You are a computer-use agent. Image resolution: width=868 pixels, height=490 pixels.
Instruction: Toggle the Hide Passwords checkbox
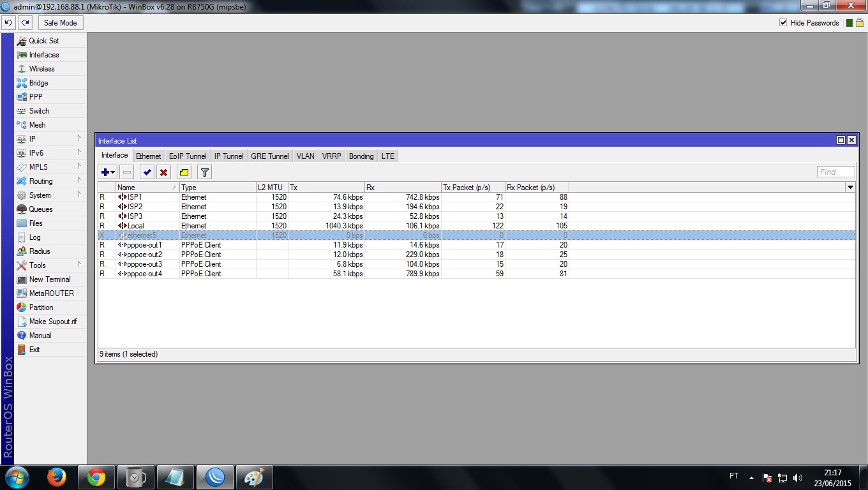tap(783, 23)
